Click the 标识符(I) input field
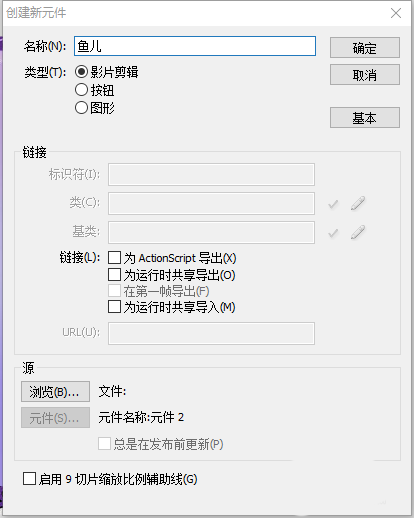 click(x=211, y=174)
